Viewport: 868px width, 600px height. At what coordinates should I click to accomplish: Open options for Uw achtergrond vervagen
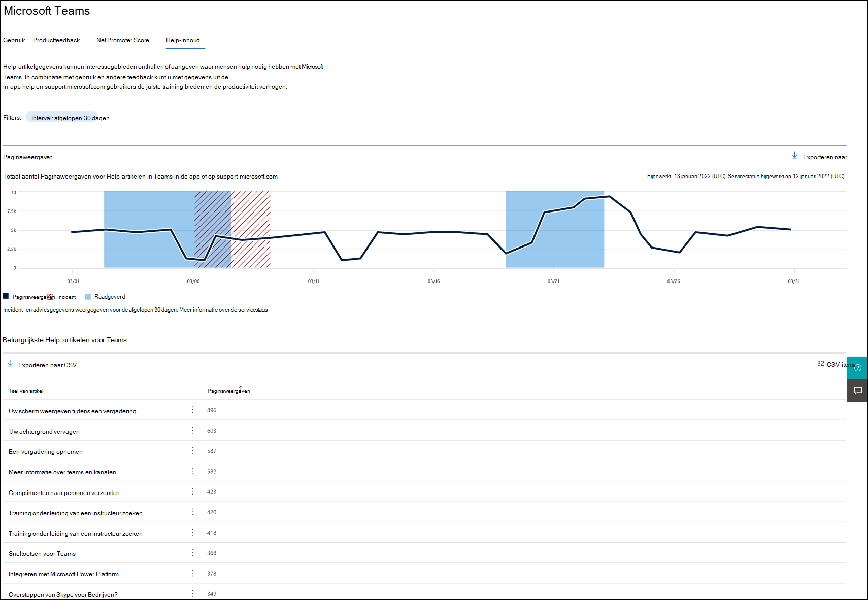(x=193, y=430)
